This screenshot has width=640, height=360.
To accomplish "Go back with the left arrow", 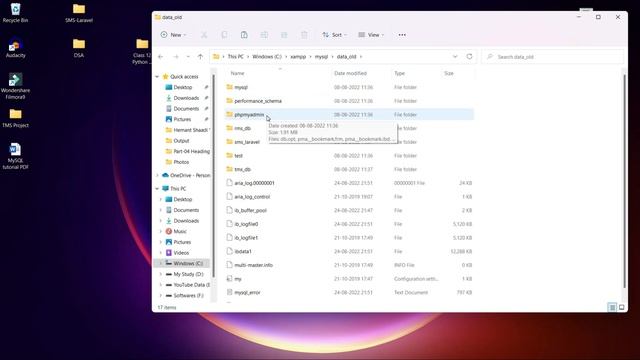I will [x=161, y=57].
